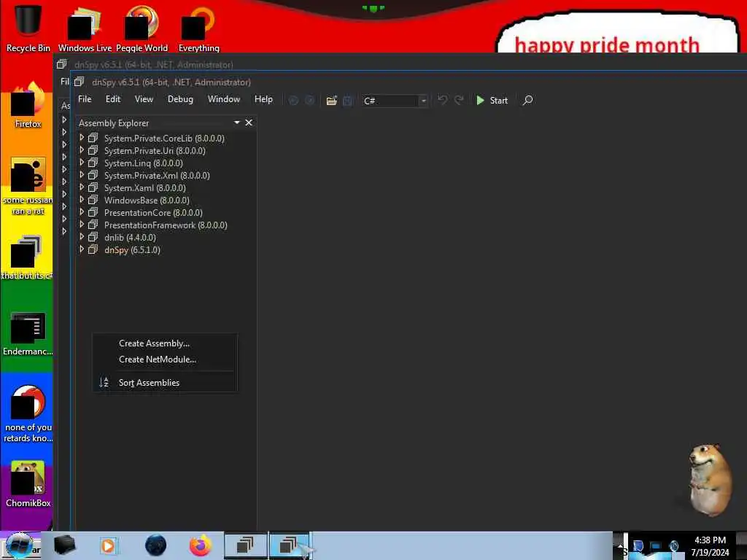
Task: Open the Firefox desktop shortcut
Action: pyautogui.click(x=28, y=105)
